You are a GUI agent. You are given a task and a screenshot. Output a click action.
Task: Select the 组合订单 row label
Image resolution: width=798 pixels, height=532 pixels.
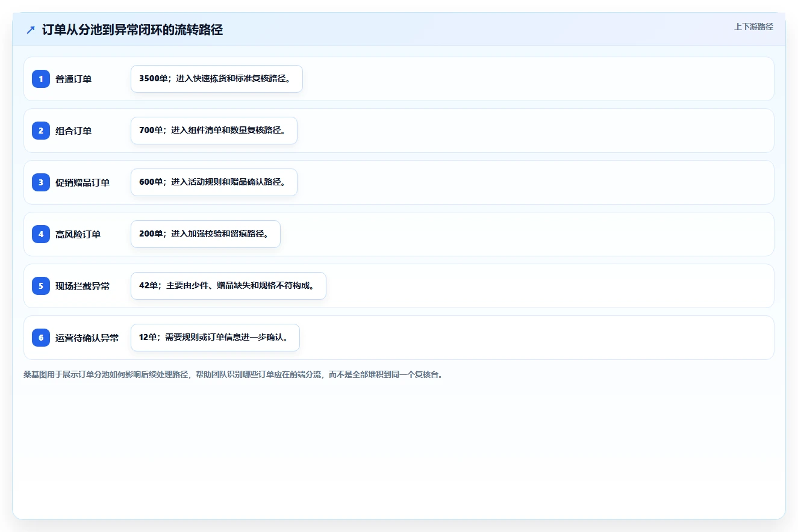pos(73,131)
